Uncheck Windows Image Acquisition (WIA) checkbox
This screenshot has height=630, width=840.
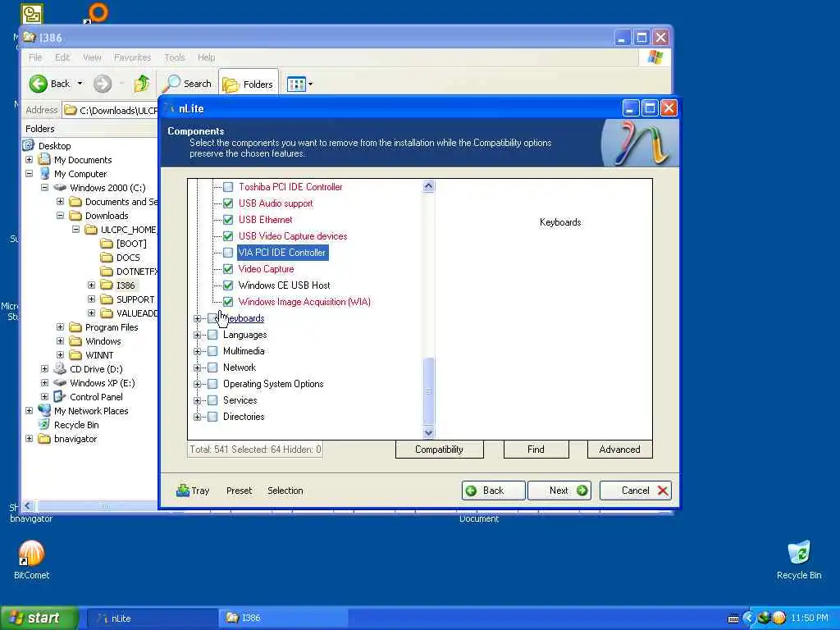pyautogui.click(x=228, y=302)
